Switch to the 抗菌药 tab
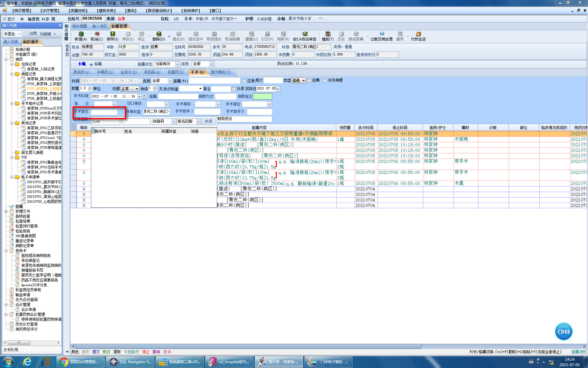 point(175,72)
